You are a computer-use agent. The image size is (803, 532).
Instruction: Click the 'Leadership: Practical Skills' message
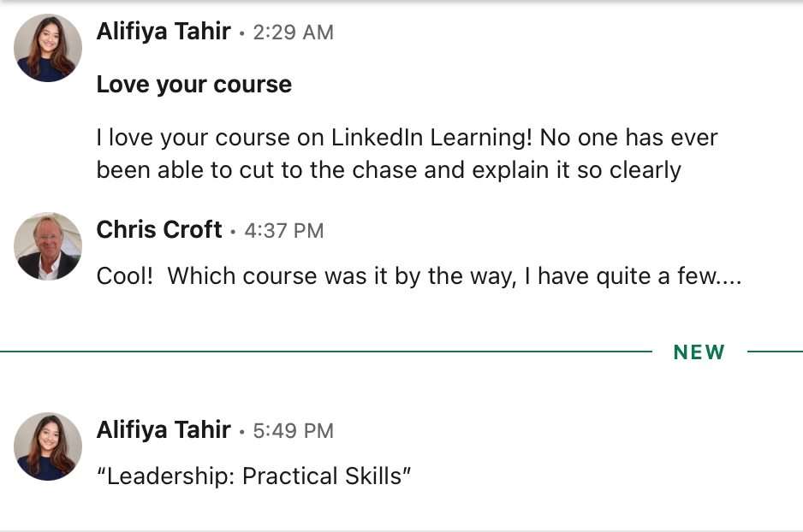click(254, 476)
